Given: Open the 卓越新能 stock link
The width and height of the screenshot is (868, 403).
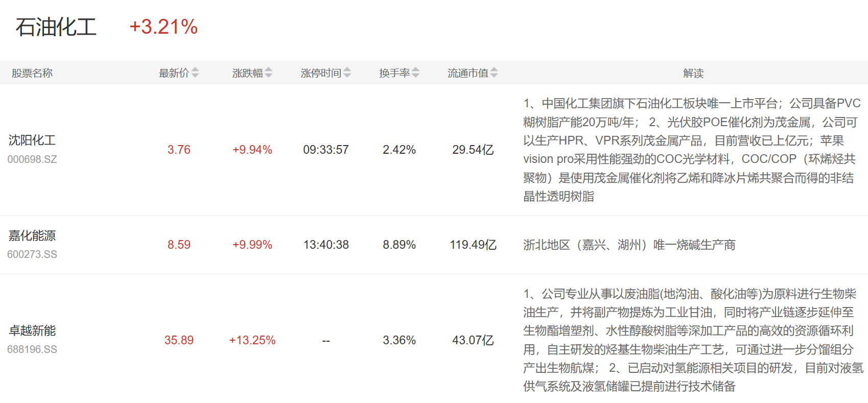Looking at the screenshot, I should (32, 330).
